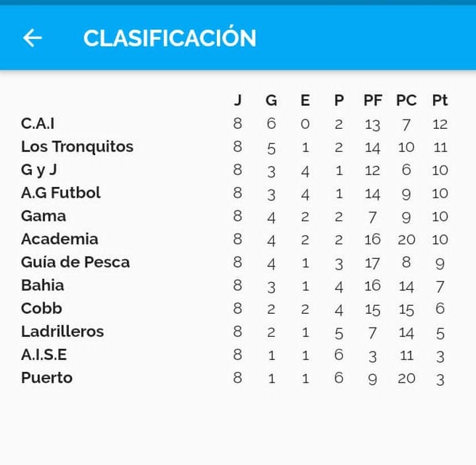
Task: Click the PC column header
Action: coord(406,100)
